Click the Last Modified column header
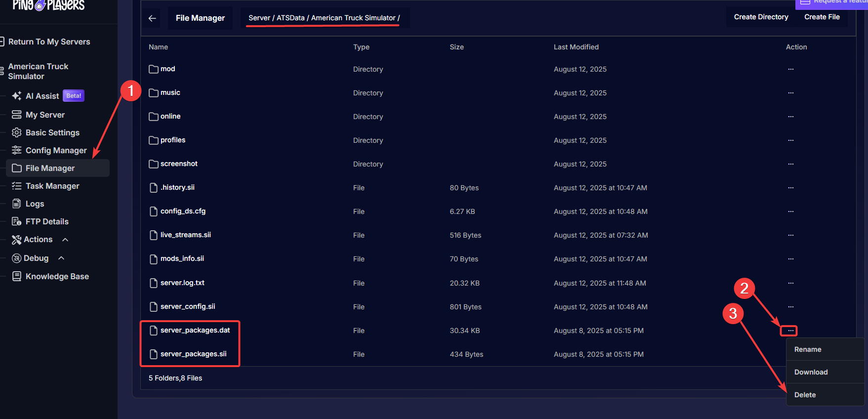 tap(576, 47)
